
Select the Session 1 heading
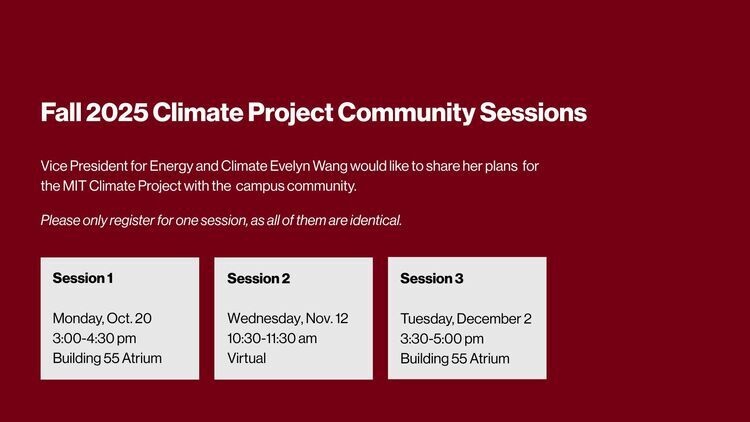pos(83,278)
